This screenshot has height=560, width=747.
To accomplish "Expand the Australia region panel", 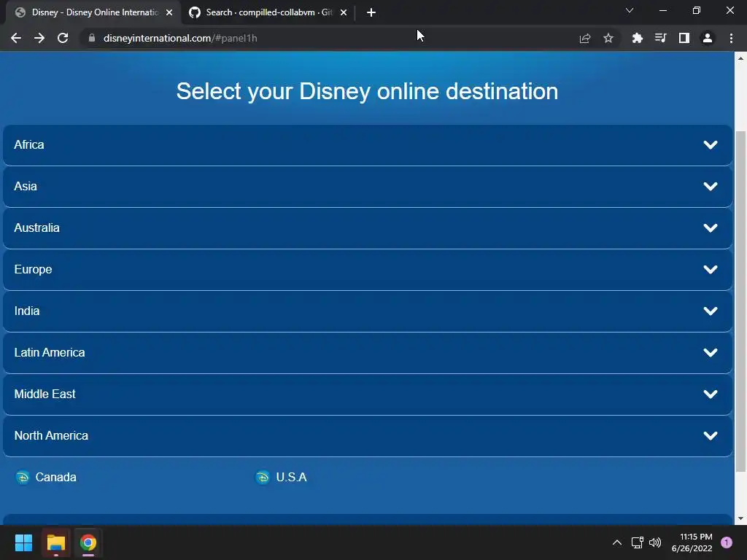I will pyautogui.click(x=368, y=227).
